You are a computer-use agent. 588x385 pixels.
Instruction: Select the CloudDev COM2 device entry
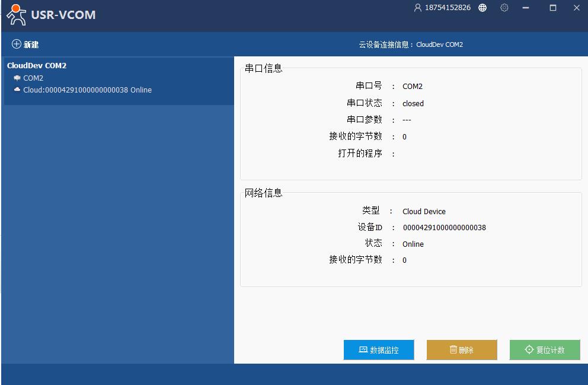pyautogui.click(x=37, y=66)
